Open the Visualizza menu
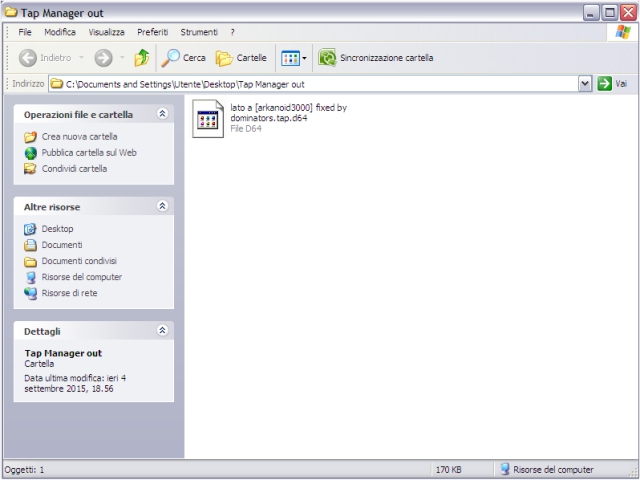 [x=107, y=32]
